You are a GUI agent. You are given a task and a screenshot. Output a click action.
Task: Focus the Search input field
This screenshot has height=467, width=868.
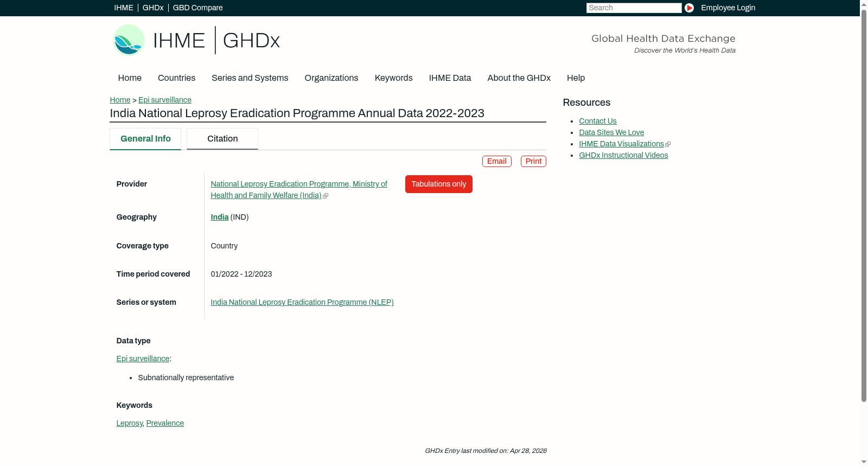click(x=634, y=8)
